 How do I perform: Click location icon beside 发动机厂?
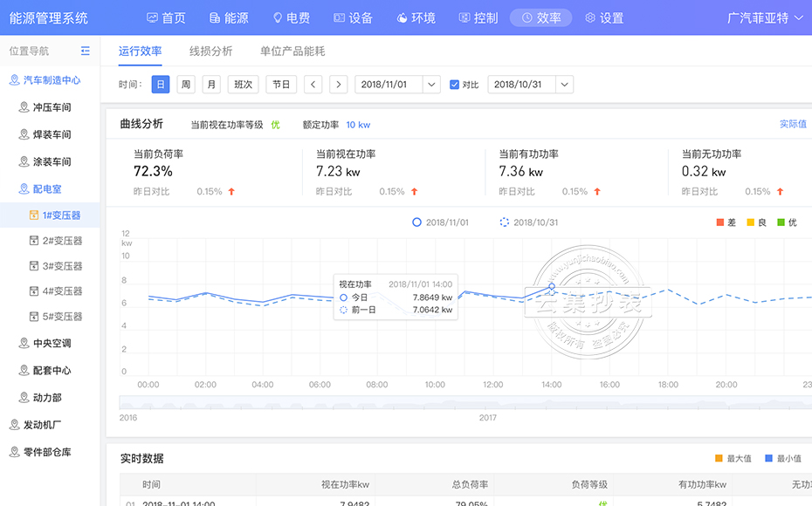[x=14, y=425]
